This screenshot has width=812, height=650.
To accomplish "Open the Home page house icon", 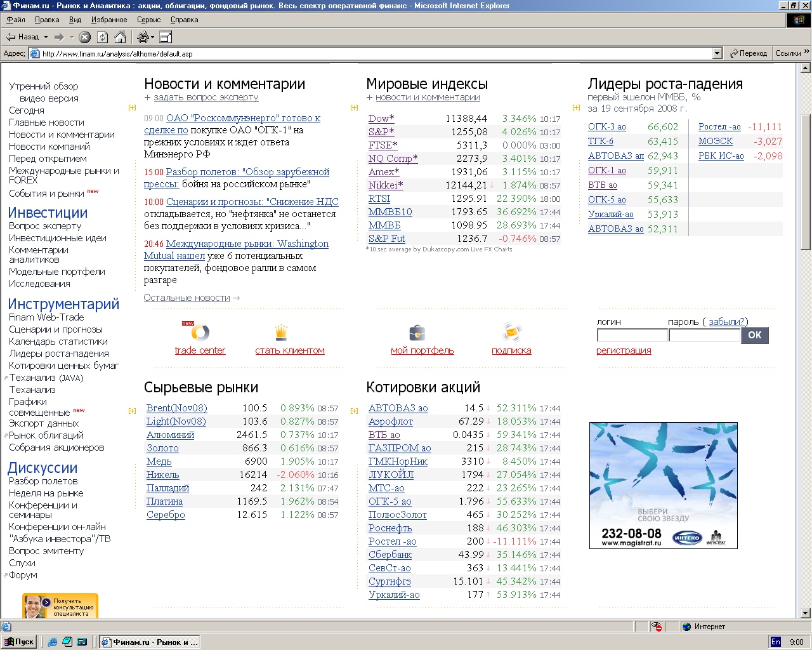I will pos(120,37).
